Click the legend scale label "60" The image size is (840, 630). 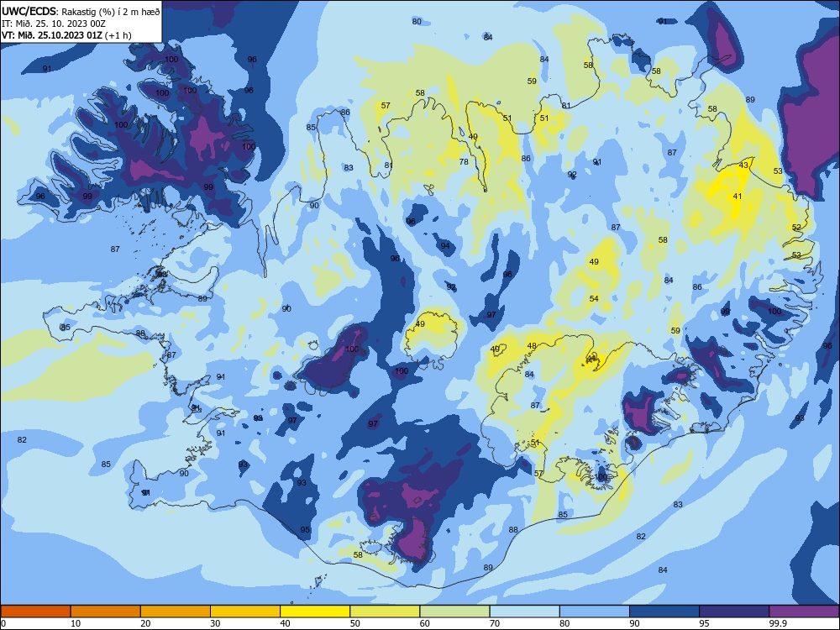[425, 623]
